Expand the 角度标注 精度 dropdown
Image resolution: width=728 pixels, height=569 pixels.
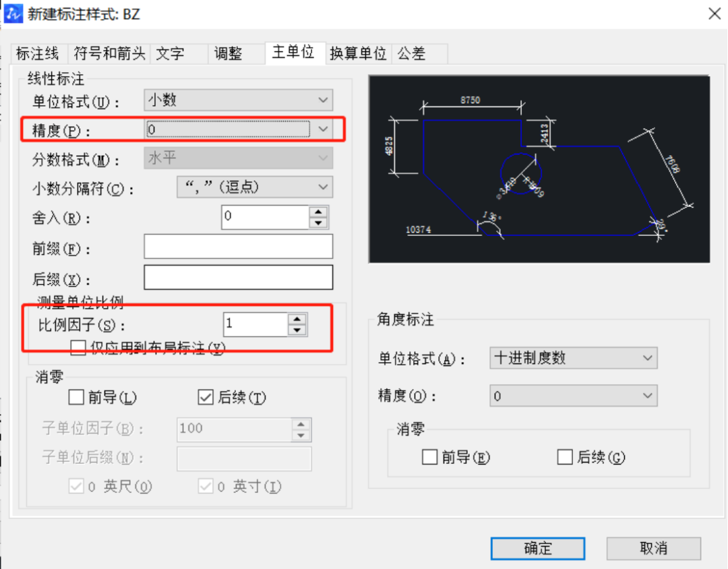pyautogui.click(x=648, y=396)
